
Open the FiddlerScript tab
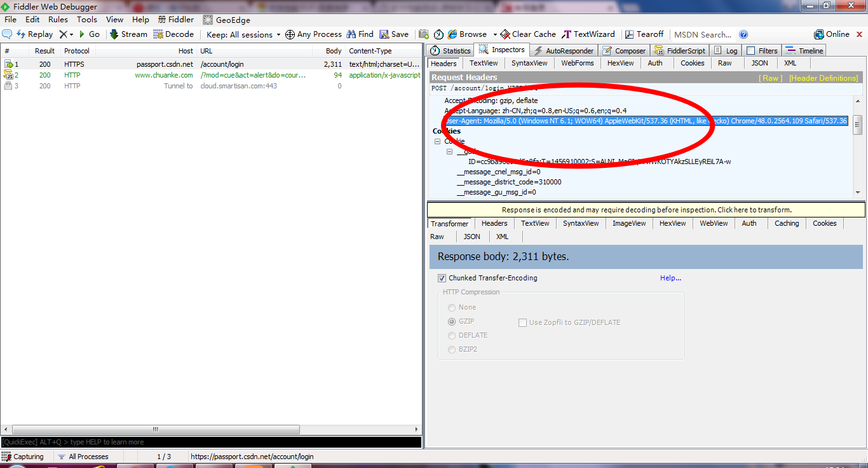(679, 50)
